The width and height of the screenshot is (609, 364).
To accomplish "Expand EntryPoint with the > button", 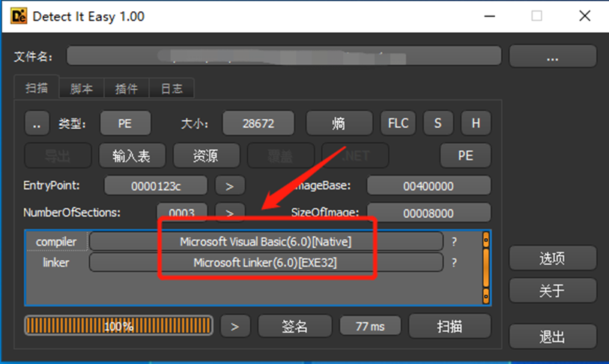I will pyautogui.click(x=230, y=185).
